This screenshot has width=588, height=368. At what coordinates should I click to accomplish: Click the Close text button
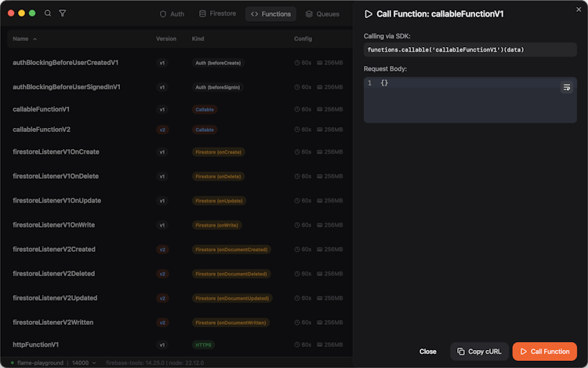(428, 352)
